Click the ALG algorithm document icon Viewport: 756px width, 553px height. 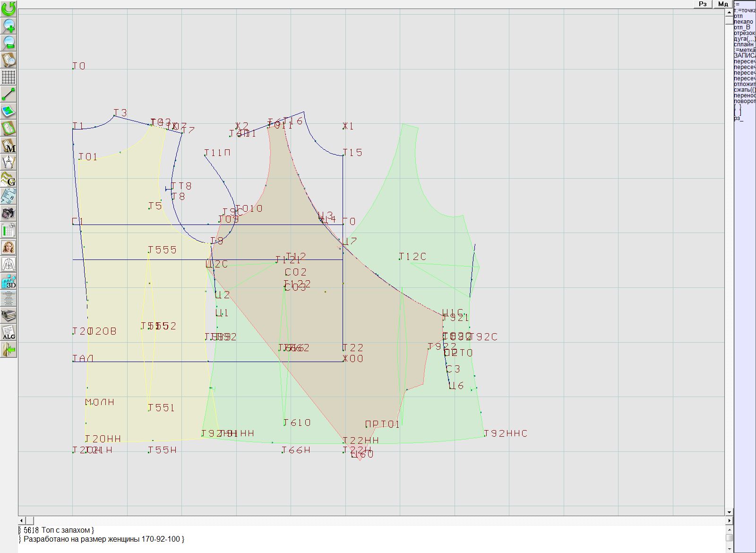9,332
